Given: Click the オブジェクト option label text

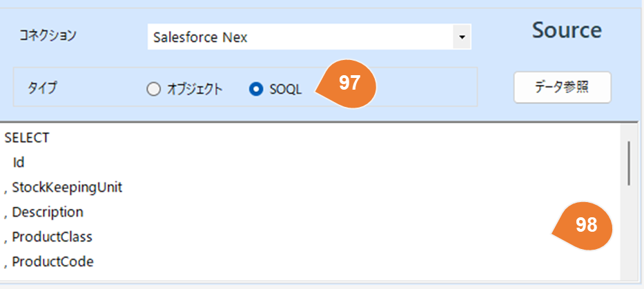Looking at the screenshot, I should (194, 89).
